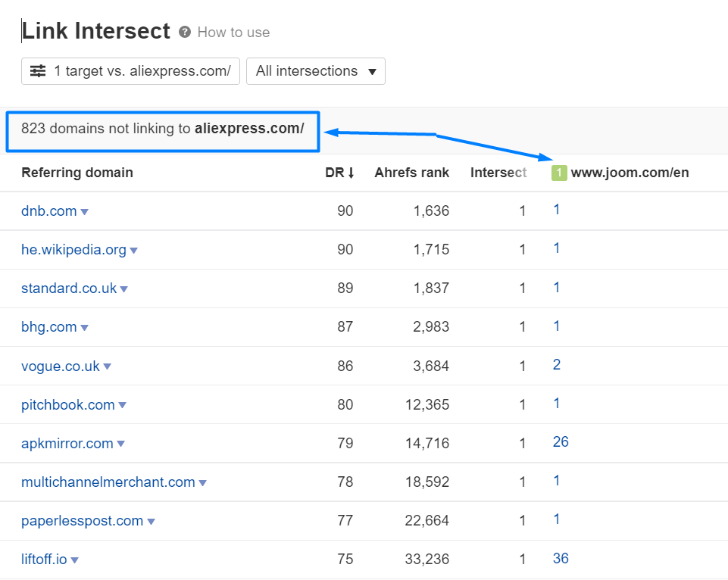Click the joom link count 36 for liftoff.io
Screen dimensions: 728x580
coord(561,558)
